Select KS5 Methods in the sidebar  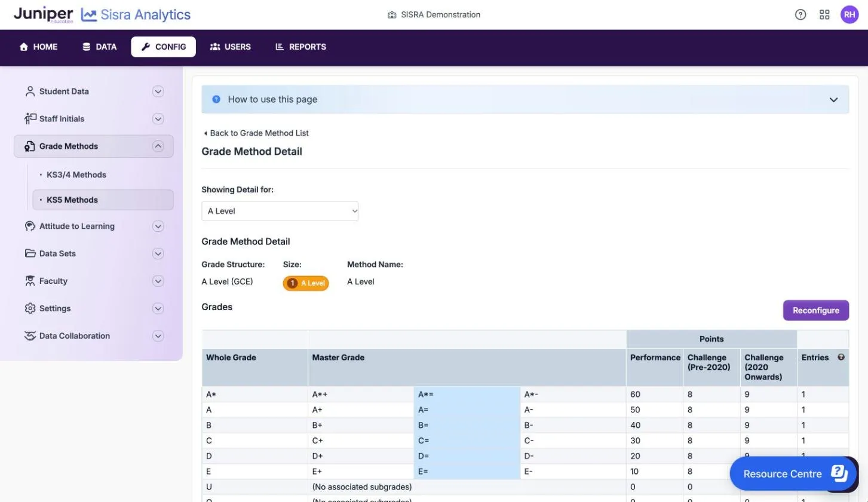(x=103, y=200)
